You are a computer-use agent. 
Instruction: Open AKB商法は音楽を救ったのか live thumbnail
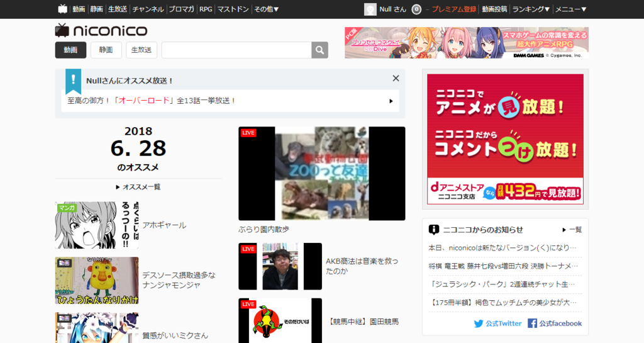point(280,266)
